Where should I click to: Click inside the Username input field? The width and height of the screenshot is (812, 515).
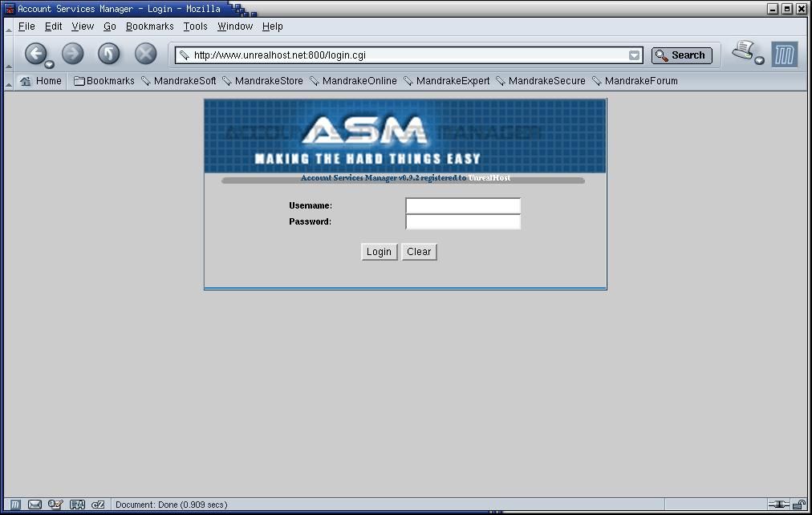[x=463, y=205]
